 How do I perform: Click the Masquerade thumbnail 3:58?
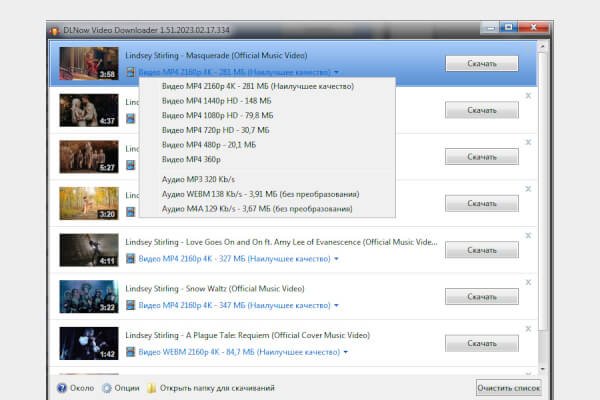pos(89,64)
